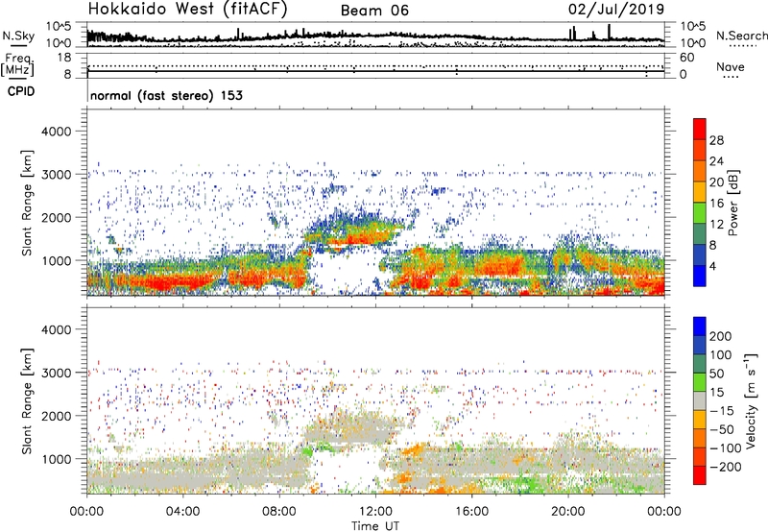The width and height of the screenshot is (768, 532).
Task: Click the '08:00' time axis tick
Action: (x=279, y=512)
